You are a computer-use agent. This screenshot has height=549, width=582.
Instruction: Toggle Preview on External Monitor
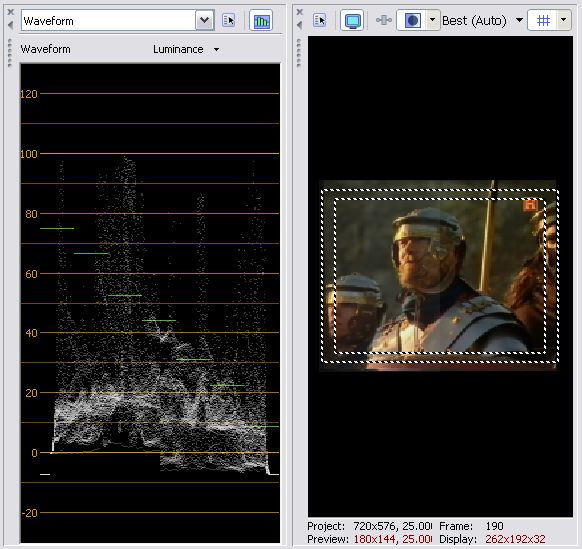pyautogui.click(x=352, y=21)
